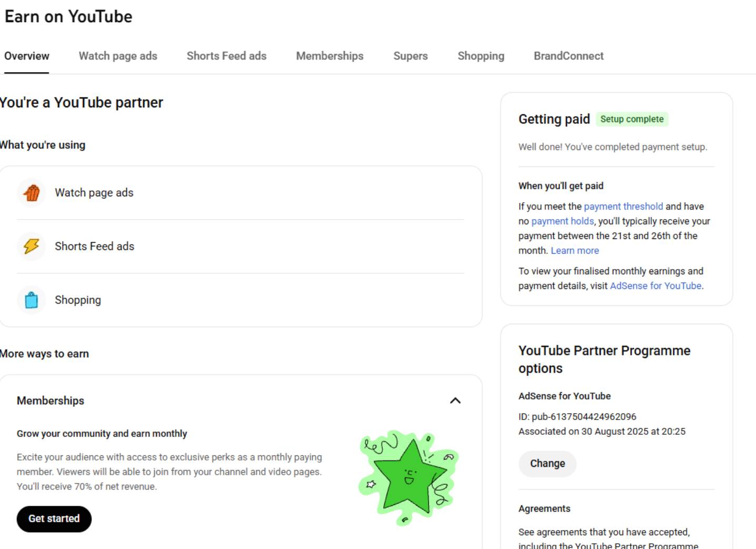The image size is (756, 549).
Task: Click the Shopping bag icon
Action: [32, 300]
